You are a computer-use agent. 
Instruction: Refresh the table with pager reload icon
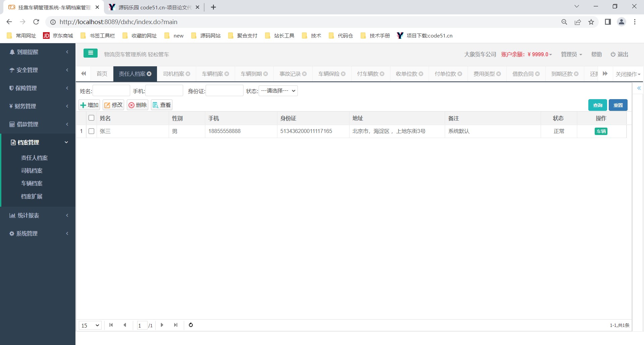[x=191, y=325]
